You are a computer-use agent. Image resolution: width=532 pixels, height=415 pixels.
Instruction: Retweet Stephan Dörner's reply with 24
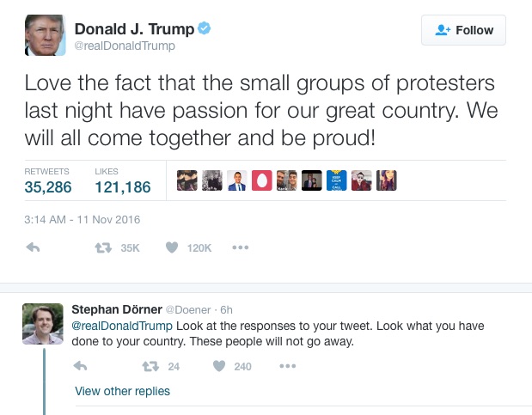(x=150, y=366)
